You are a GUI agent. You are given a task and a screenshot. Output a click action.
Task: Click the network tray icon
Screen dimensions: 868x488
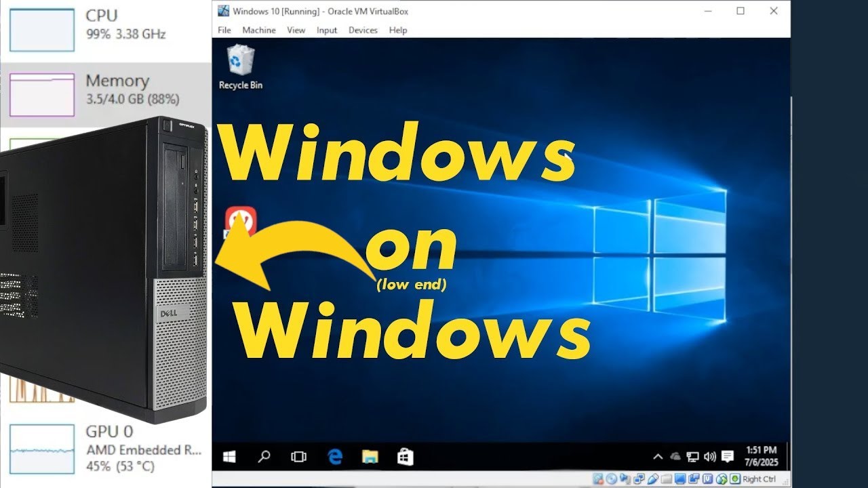[692, 457]
